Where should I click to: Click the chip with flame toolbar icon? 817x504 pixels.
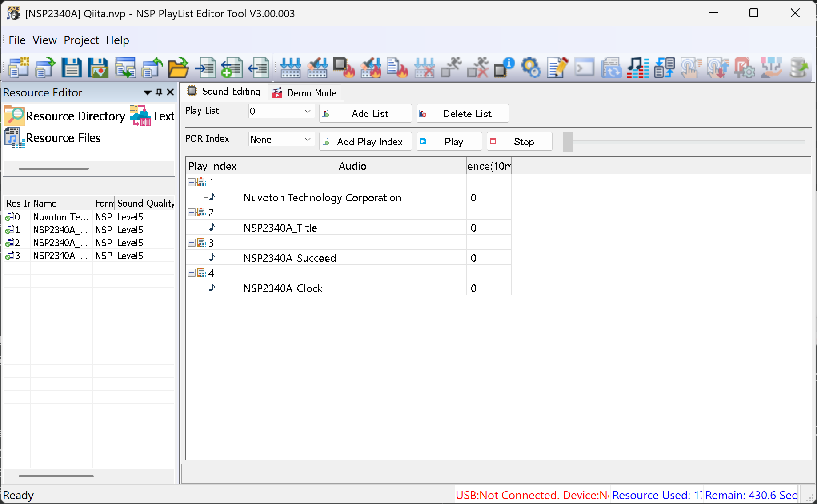point(344,68)
